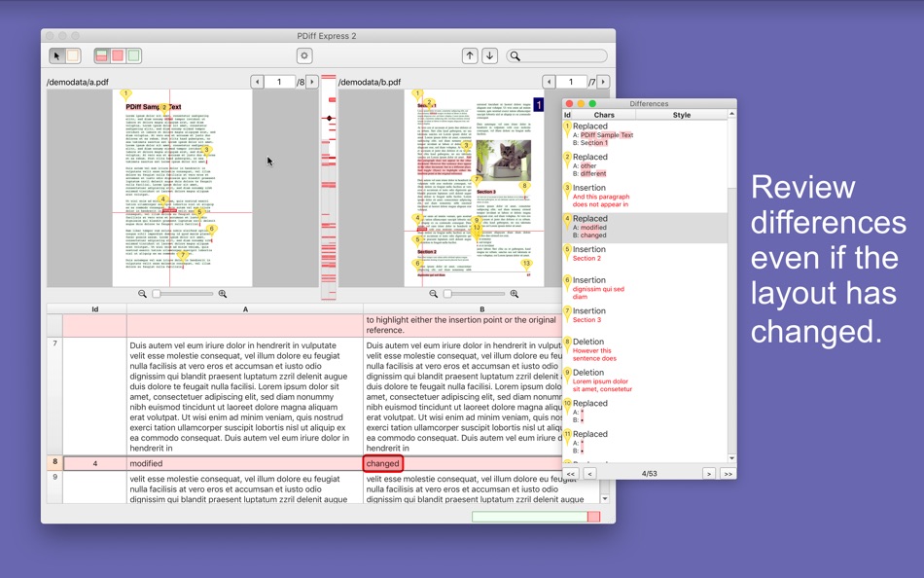The width and height of the screenshot is (924, 578).
Task: Click marker 1 pin on a.pdf page
Action: coord(124,94)
